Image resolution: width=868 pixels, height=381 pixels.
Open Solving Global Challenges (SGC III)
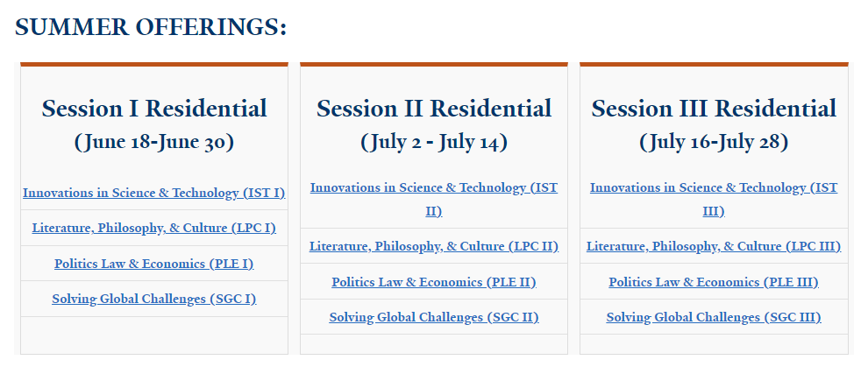[x=713, y=317]
